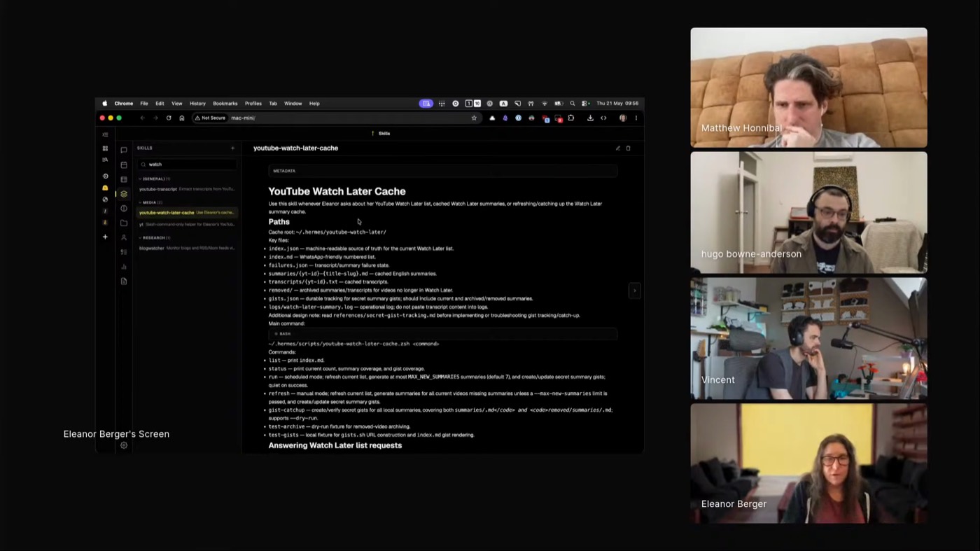Screen dimensions: 980x551
Task: Open the Bookmarks menu
Action: coord(225,104)
